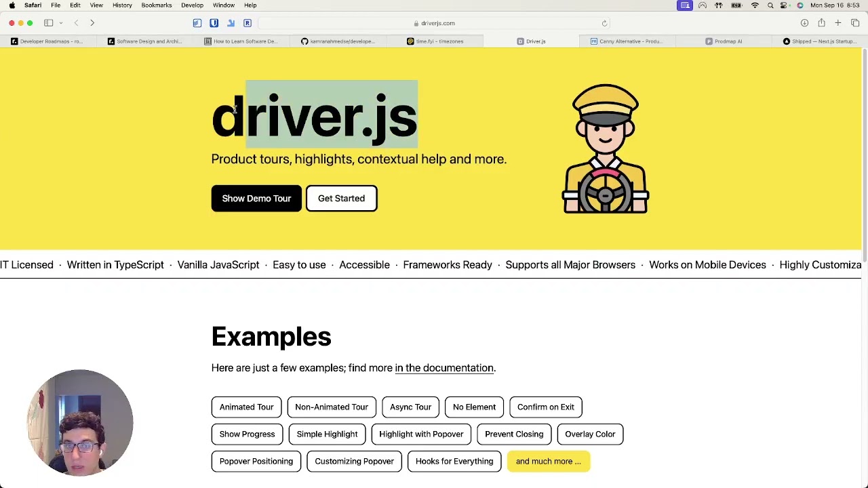868x488 pixels.
Task: Open the Share menu
Action: [821, 23]
